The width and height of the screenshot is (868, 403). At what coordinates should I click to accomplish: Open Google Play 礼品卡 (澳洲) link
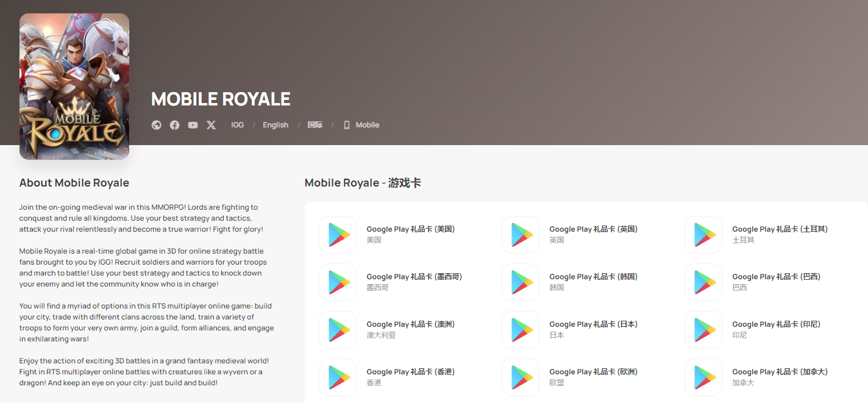(x=411, y=324)
